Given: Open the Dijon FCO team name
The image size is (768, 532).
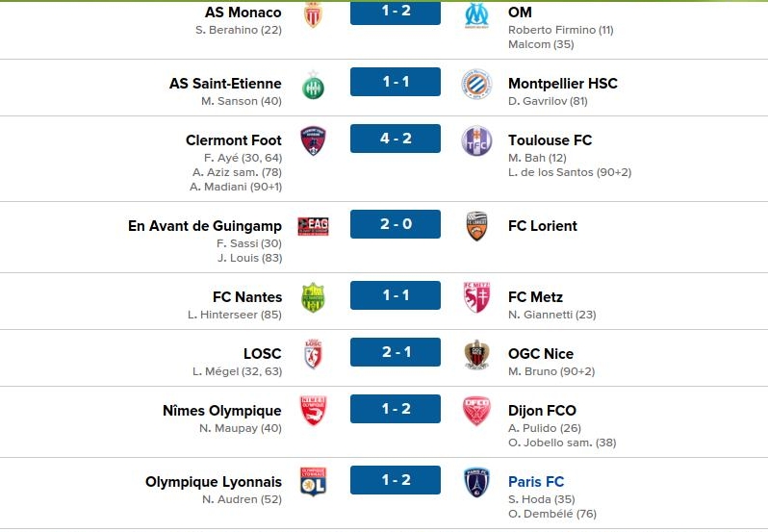Looking at the screenshot, I should click(542, 411).
